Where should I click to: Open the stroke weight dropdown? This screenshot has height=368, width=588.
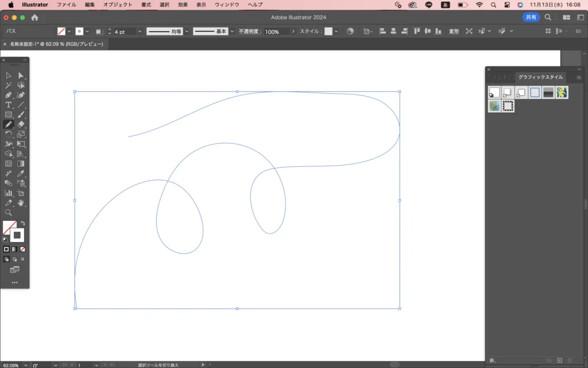pos(139,32)
